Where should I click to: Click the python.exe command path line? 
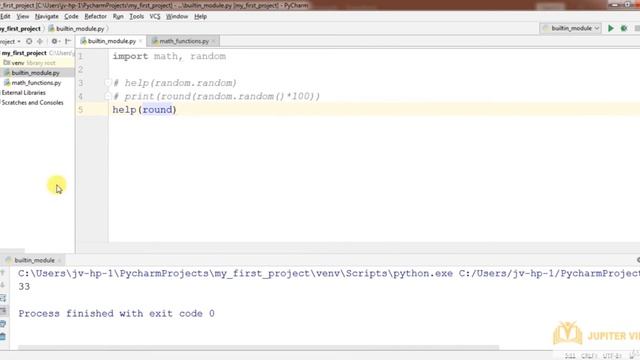(x=329, y=273)
